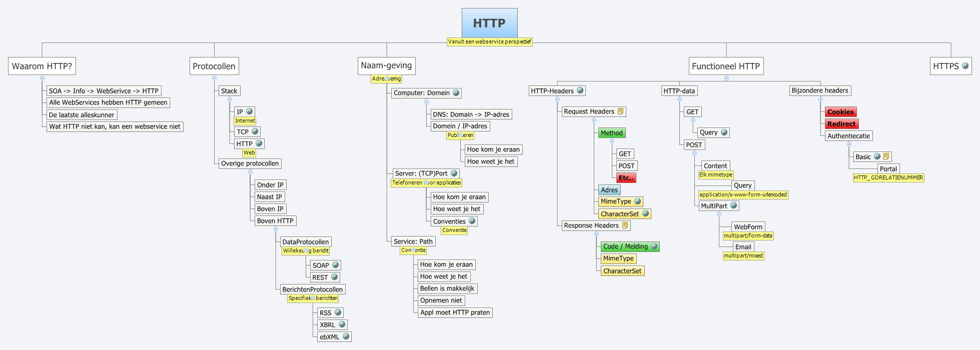Open the SOAP node's globe link

point(335,264)
